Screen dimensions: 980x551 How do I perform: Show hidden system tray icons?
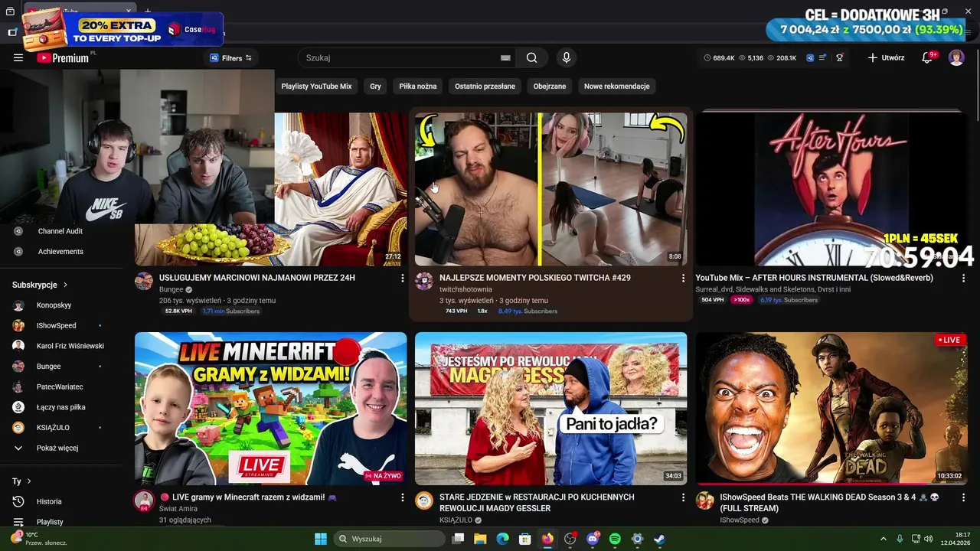(x=883, y=539)
